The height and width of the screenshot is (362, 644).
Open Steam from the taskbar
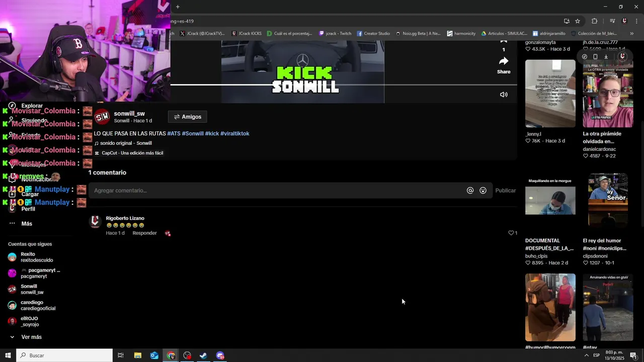(203, 355)
